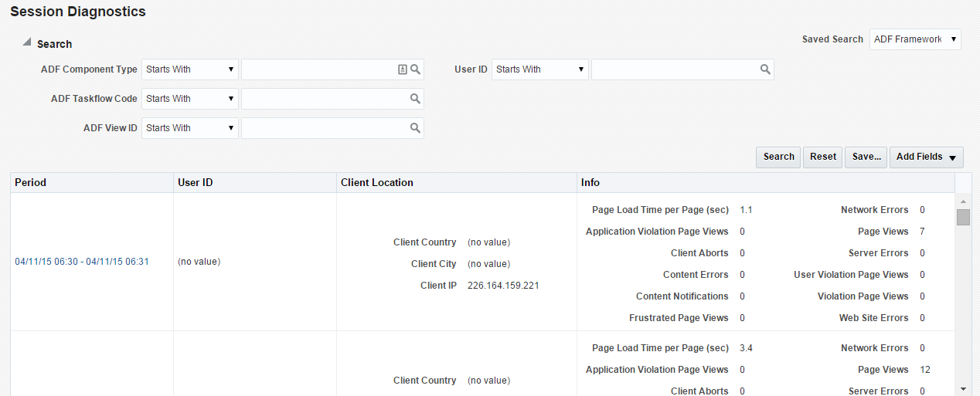This screenshot has height=396, width=980.
Task: Click the 'Violation Page Views' label
Action: (863, 296)
